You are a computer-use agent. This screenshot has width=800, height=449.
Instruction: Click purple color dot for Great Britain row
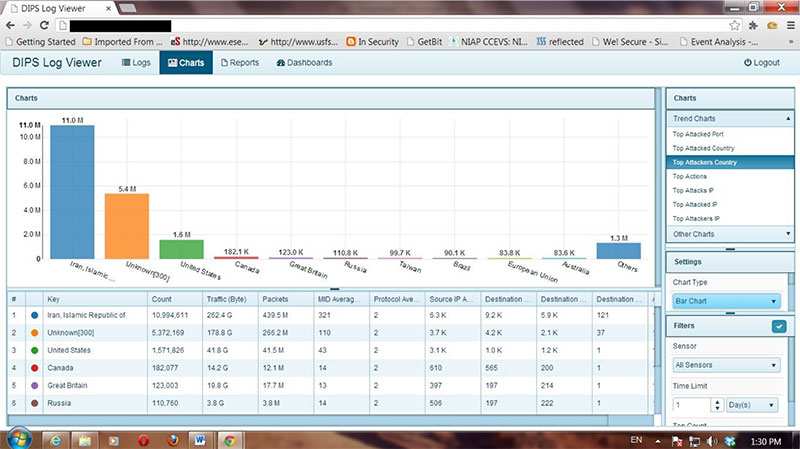point(35,386)
